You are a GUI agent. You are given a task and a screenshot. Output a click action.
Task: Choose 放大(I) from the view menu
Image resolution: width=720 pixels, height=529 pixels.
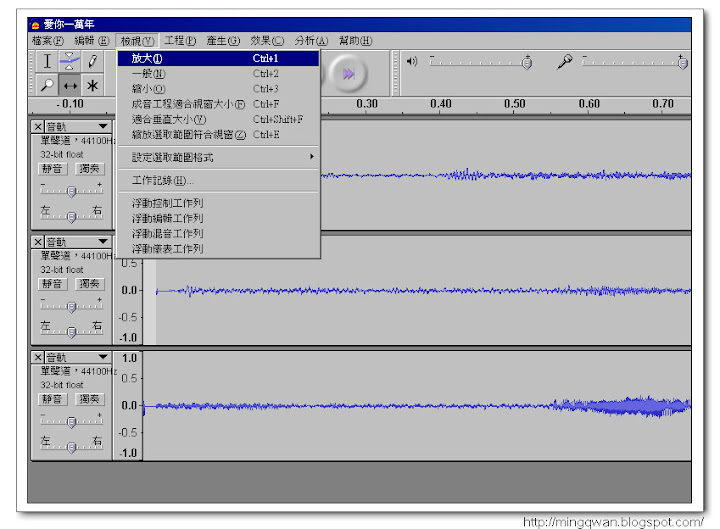click(219, 58)
